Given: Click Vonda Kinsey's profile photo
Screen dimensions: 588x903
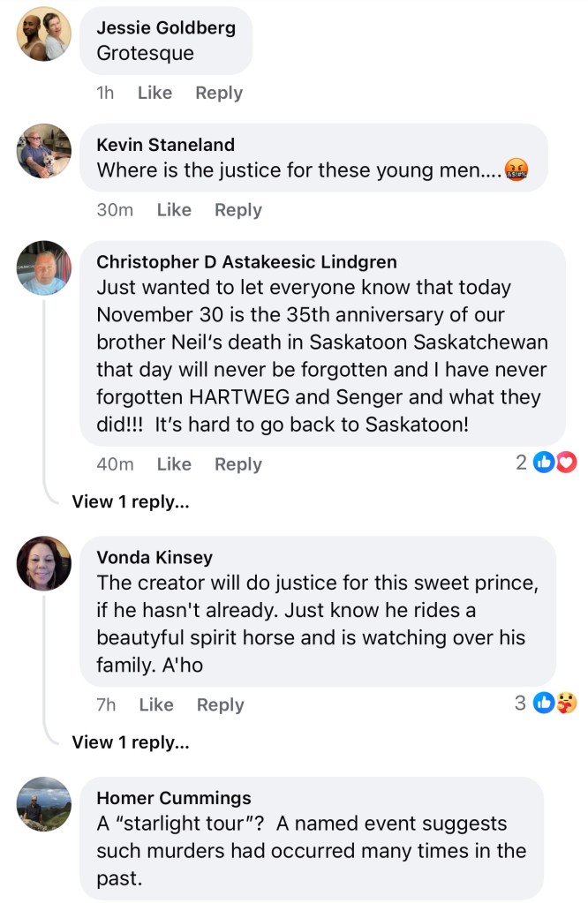Looking at the screenshot, I should 44,563.
